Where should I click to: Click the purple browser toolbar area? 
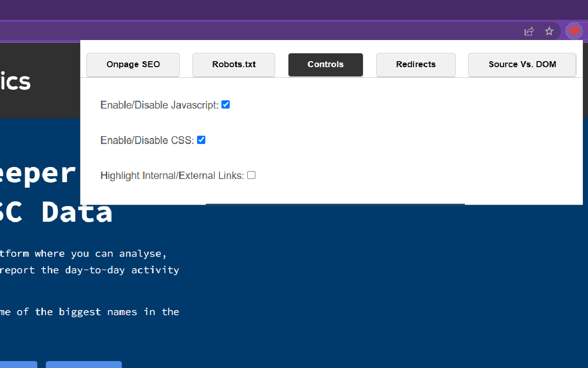coord(276,31)
